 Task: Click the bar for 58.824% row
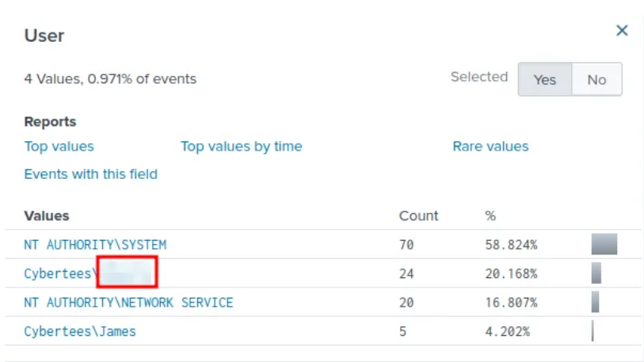coord(604,244)
